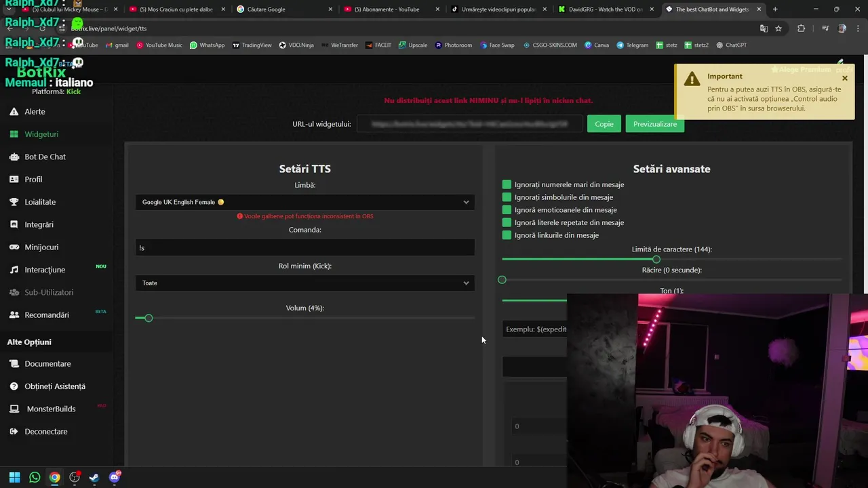This screenshot has width=868, height=488.
Task: Open the gmail bookmark
Action: tap(117, 45)
